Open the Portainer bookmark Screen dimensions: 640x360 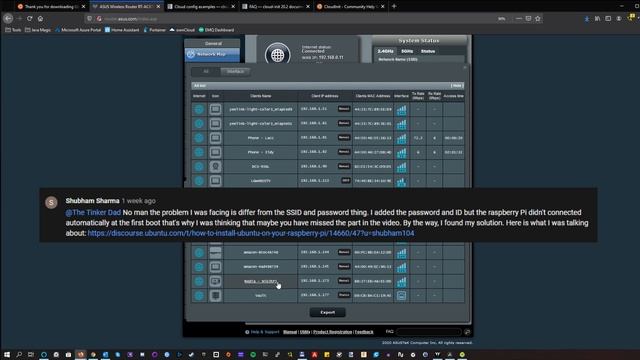(154, 30)
